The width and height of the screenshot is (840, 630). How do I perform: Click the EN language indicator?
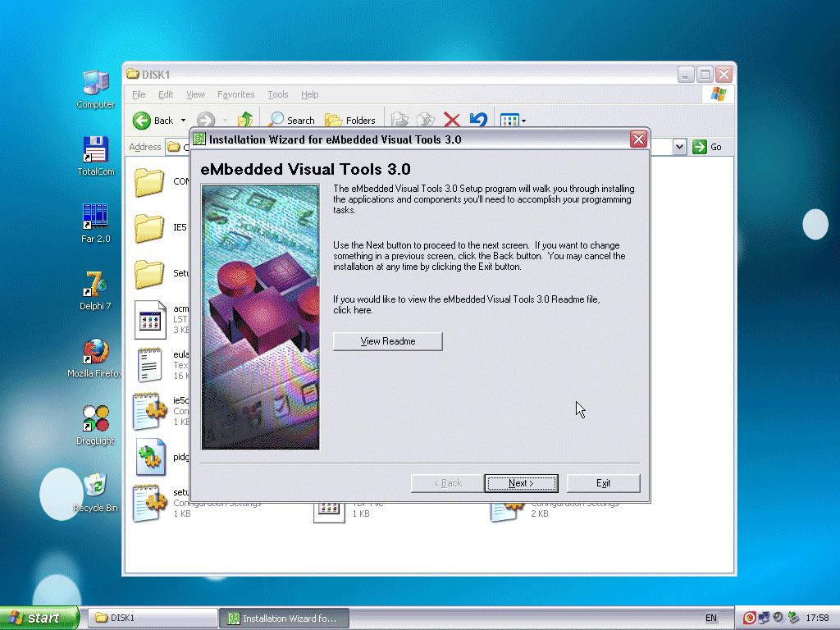(711, 619)
